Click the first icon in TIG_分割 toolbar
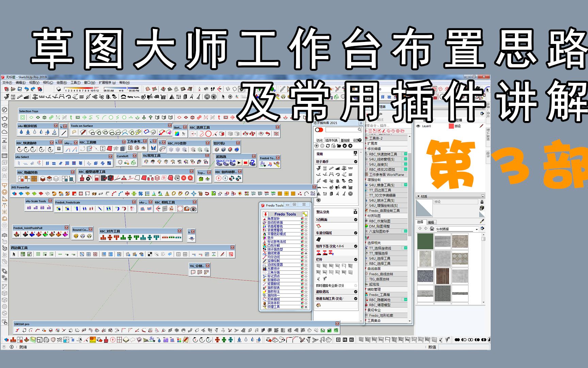The height and width of the screenshot is (368, 588). coord(193,272)
